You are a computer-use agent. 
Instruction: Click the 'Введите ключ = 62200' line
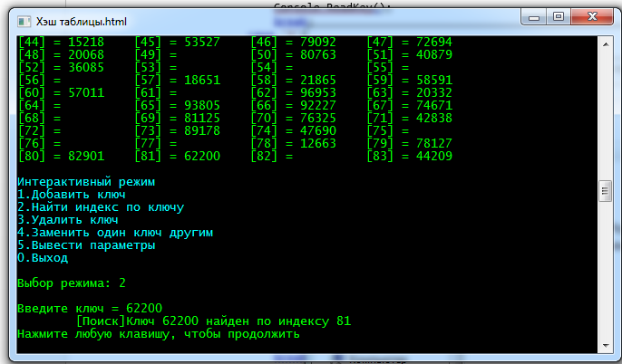tap(90, 308)
